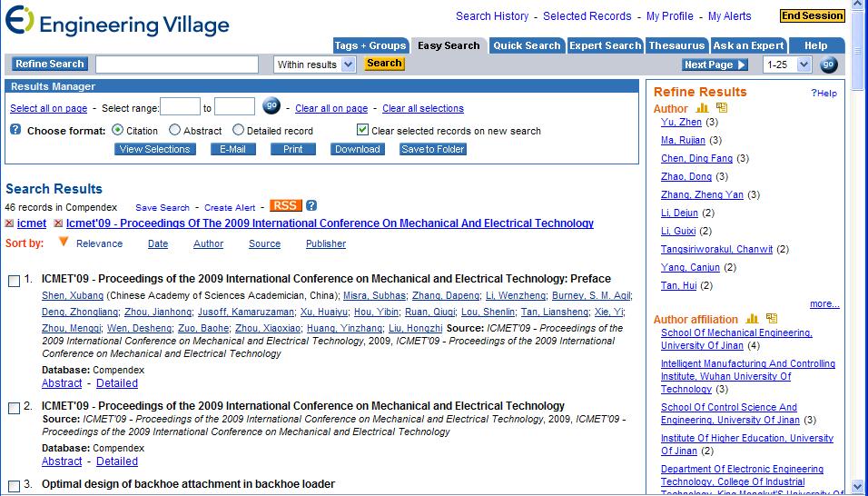Click the Select range end field
The height and width of the screenshot is (496, 868).
point(235,106)
